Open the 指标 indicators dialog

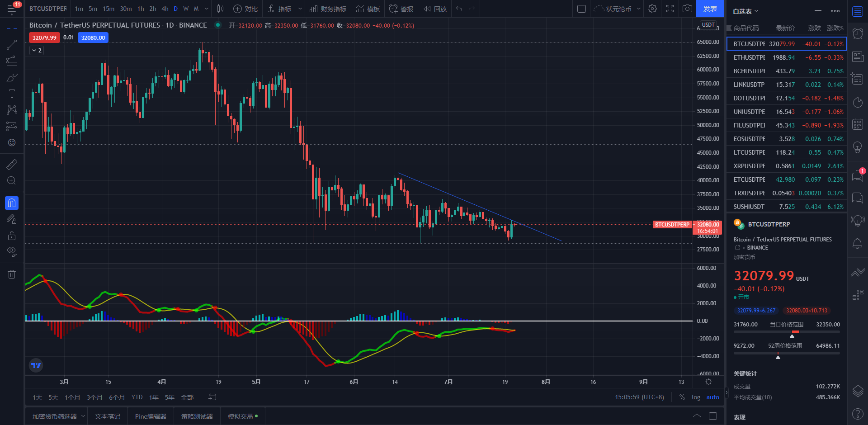click(x=279, y=9)
